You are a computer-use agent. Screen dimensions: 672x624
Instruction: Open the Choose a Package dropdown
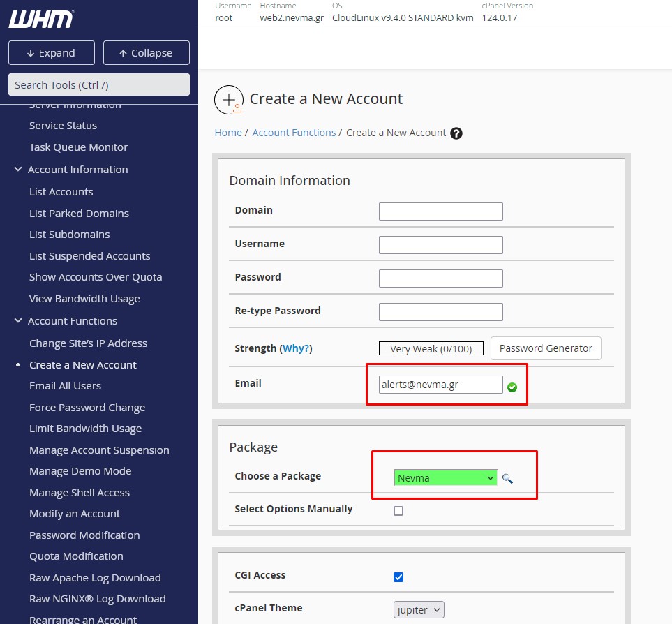click(445, 478)
